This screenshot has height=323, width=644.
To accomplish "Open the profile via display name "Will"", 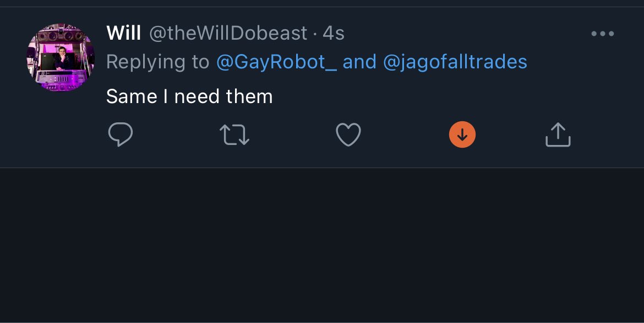I will pyautogui.click(x=123, y=34).
